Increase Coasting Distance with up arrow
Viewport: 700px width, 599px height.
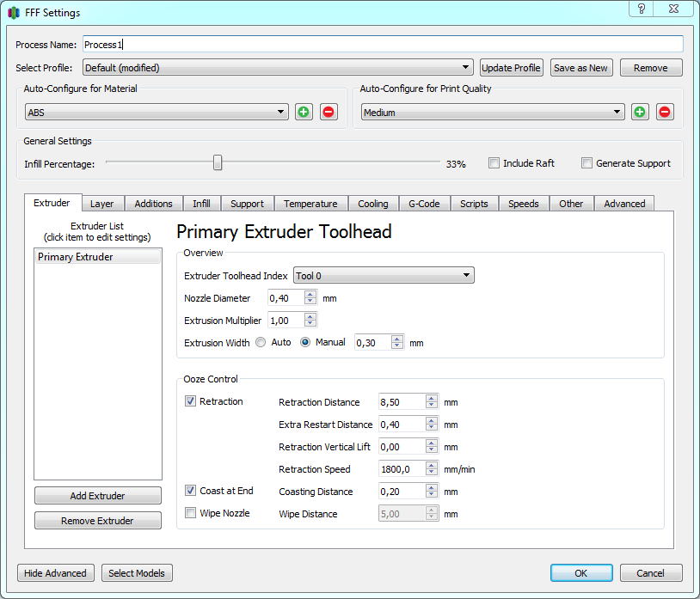pos(431,487)
